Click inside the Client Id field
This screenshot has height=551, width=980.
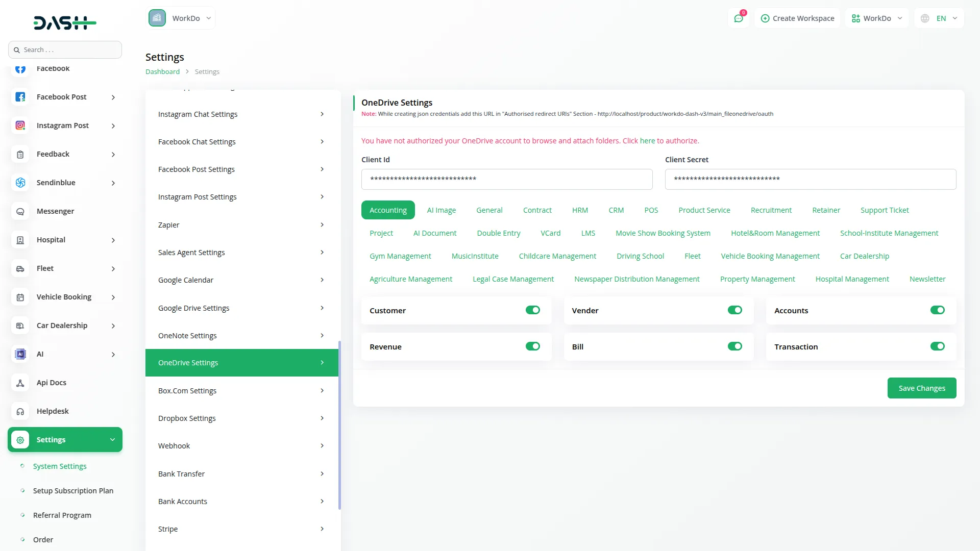(x=506, y=179)
